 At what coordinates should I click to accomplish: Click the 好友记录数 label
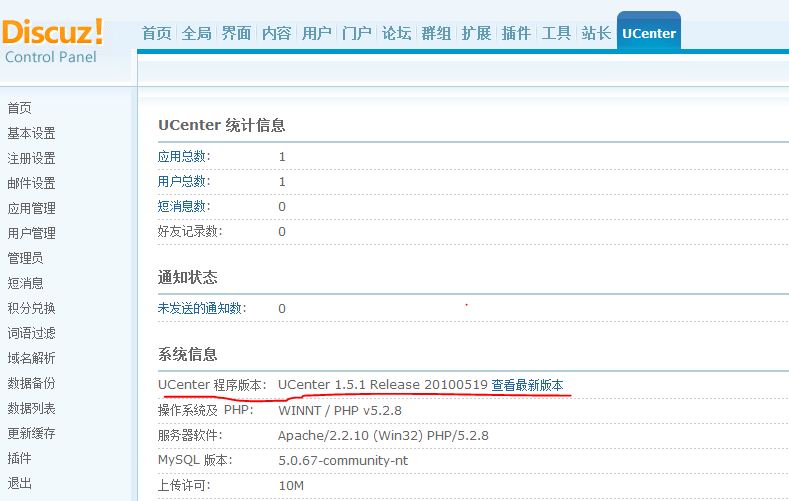pos(190,231)
